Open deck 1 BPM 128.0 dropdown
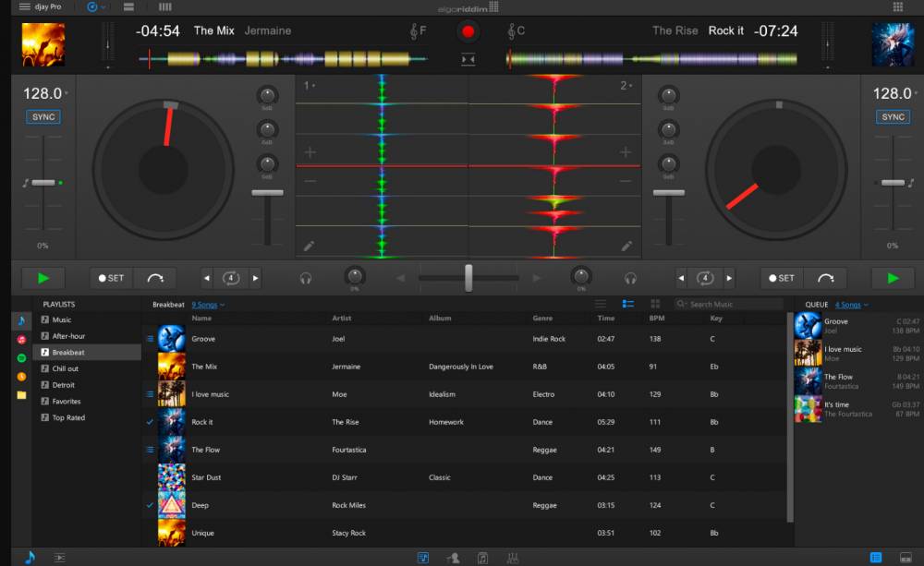Screen dimensions: 924x566 point(45,93)
